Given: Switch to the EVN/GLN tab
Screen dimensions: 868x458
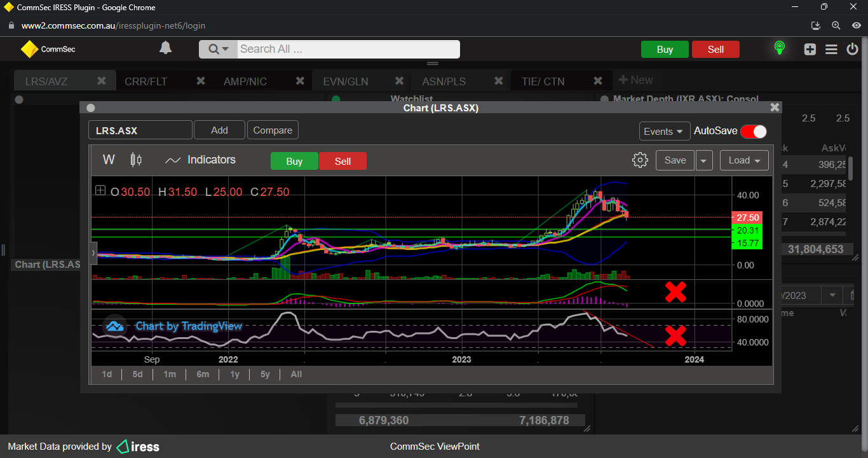Looking at the screenshot, I should (345, 81).
